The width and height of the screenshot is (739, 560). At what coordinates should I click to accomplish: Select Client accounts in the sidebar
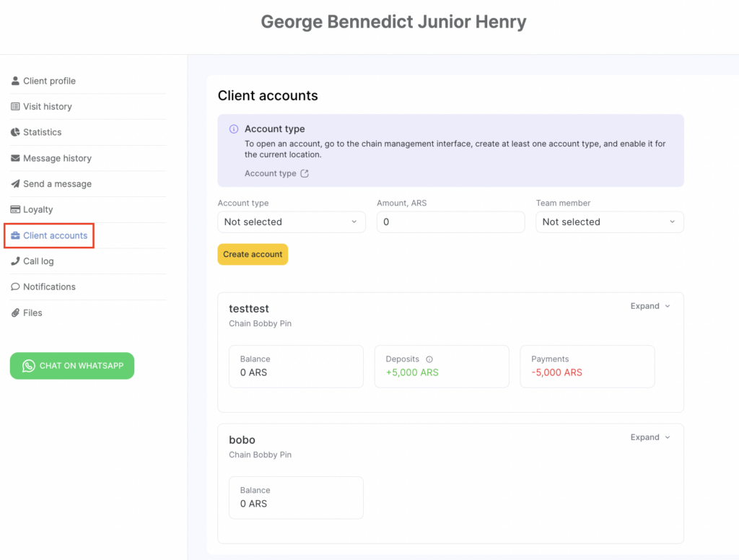point(55,235)
